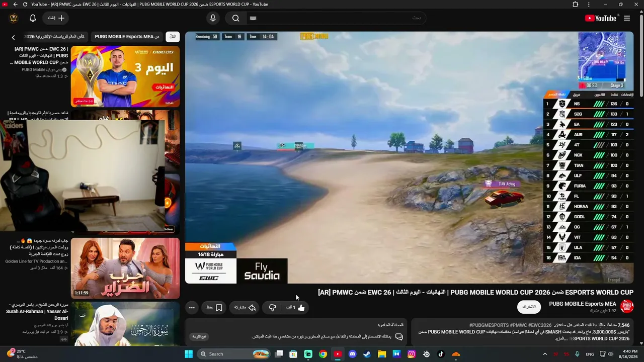The width and height of the screenshot is (644, 362).
Task: Click the magnifier search button
Action: click(x=235, y=18)
